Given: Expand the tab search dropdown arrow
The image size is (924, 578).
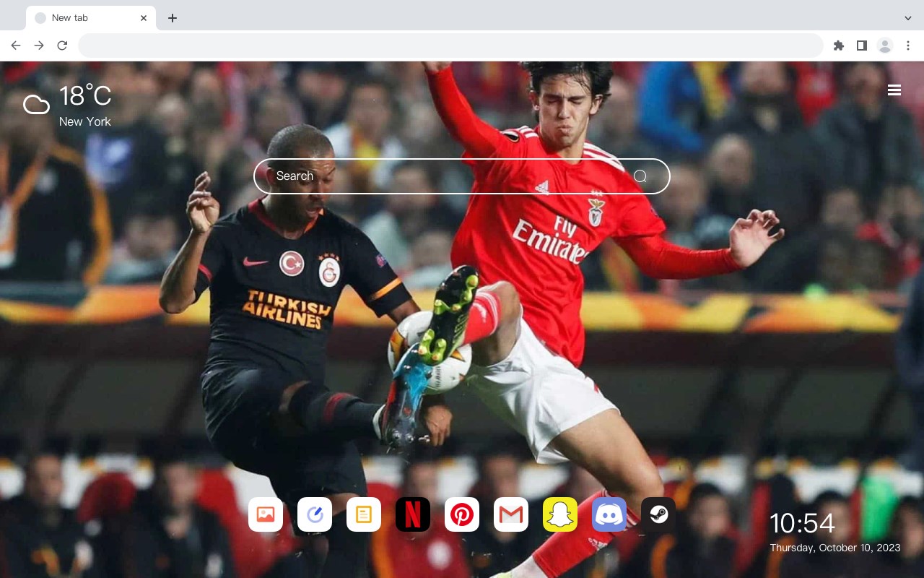Looking at the screenshot, I should [908, 18].
